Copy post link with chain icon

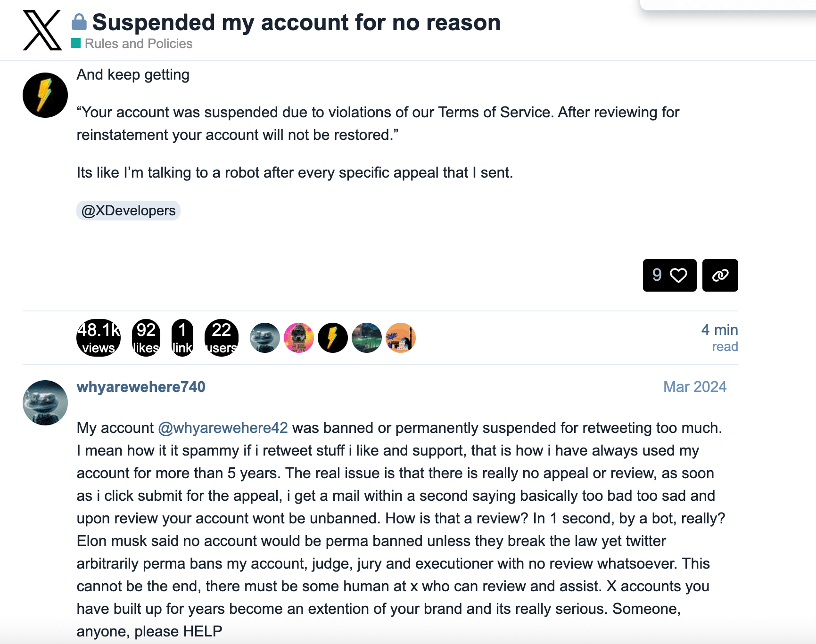(720, 275)
